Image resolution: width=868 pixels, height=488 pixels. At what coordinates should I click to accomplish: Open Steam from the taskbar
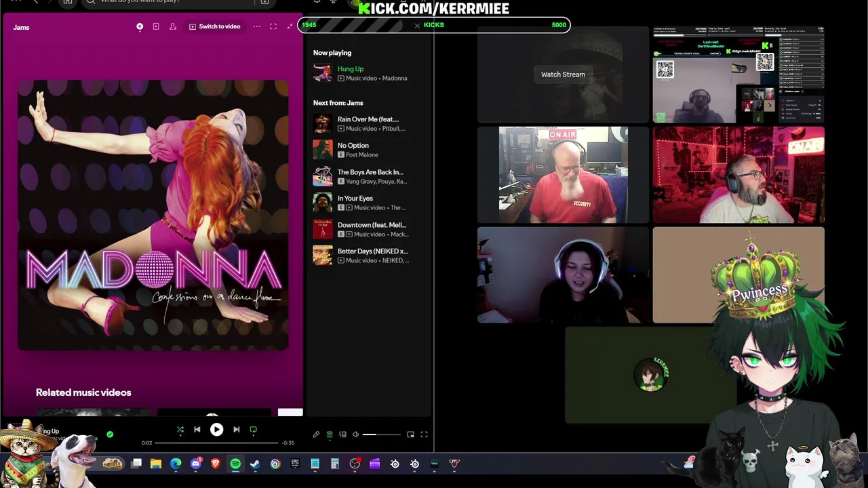(x=255, y=464)
